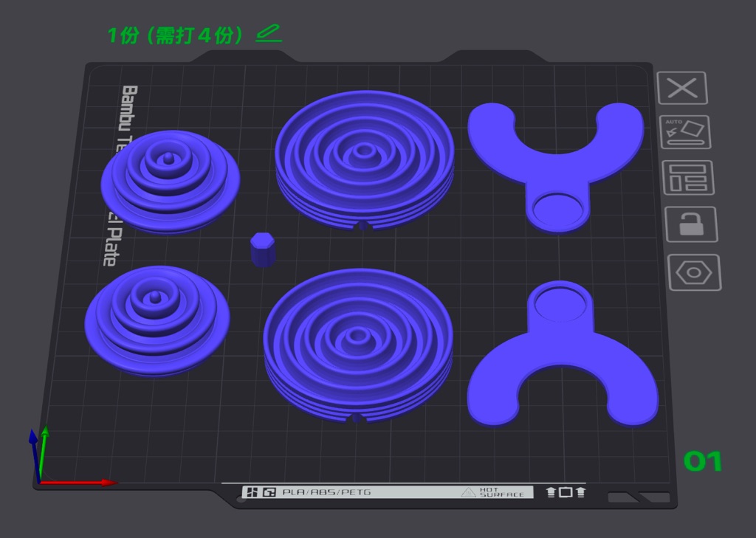
Task: Click the hot surface warning triangle icon
Action: (x=468, y=492)
